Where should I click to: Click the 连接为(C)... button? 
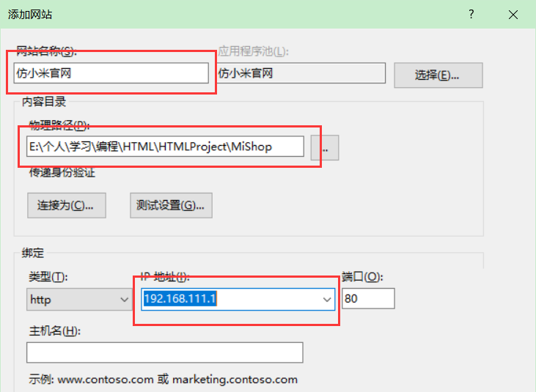tap(67, 205)
